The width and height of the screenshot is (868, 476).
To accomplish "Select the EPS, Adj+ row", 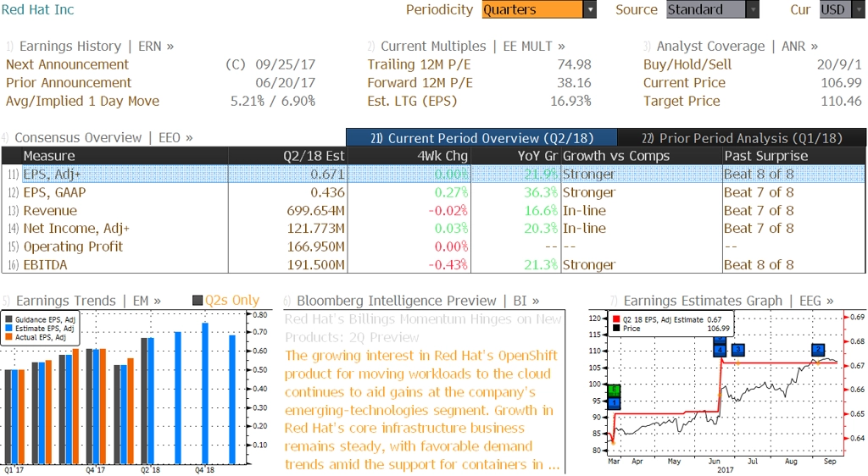I will [433, 174].
